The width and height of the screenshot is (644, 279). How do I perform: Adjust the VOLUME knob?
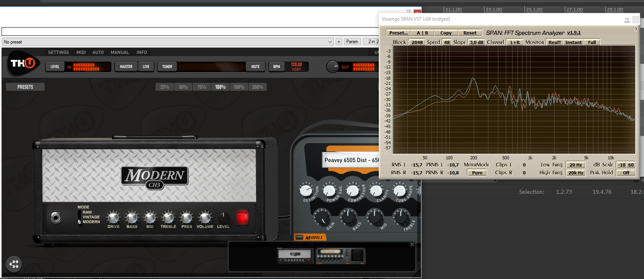point(205,217)
